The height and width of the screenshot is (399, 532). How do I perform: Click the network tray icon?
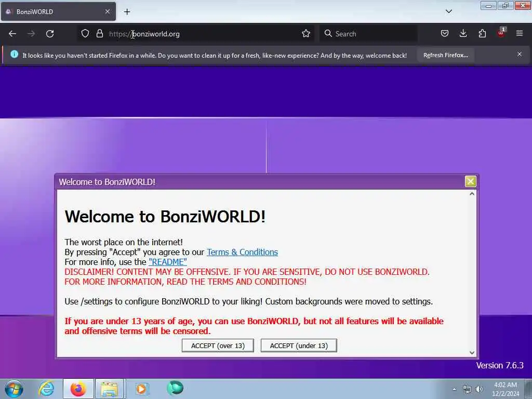[467, 389]
